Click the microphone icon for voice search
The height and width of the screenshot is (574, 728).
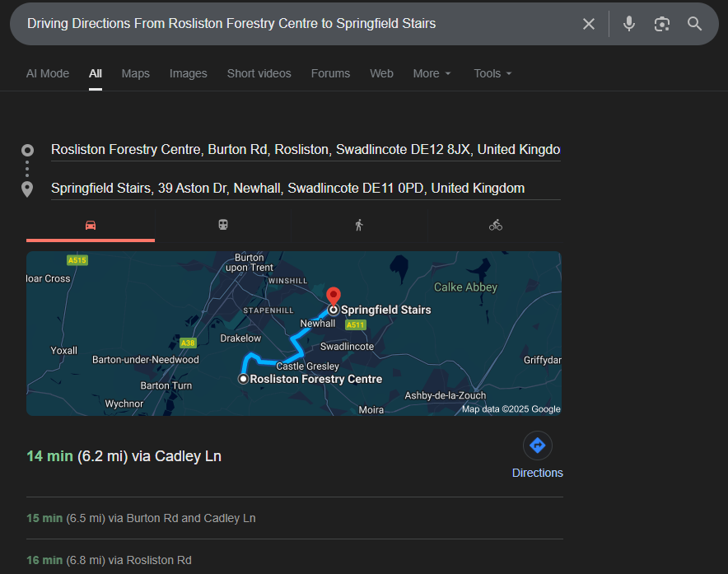click(x=628, y=24)
